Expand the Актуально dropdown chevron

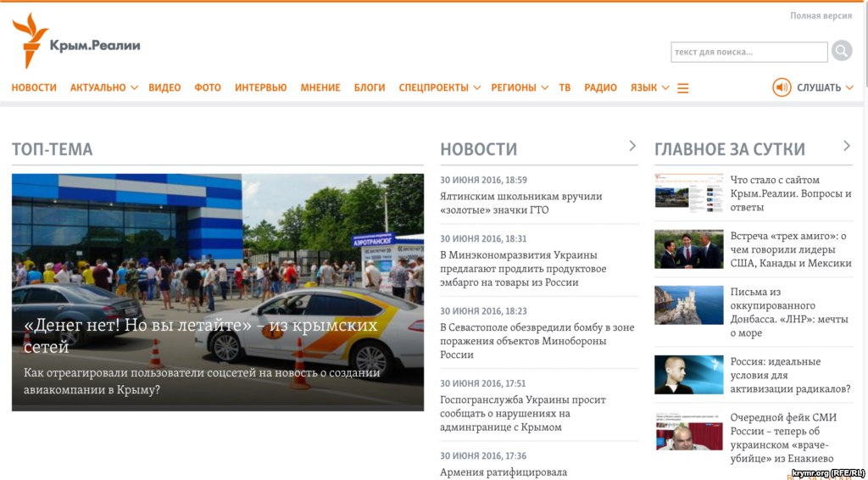134,88
